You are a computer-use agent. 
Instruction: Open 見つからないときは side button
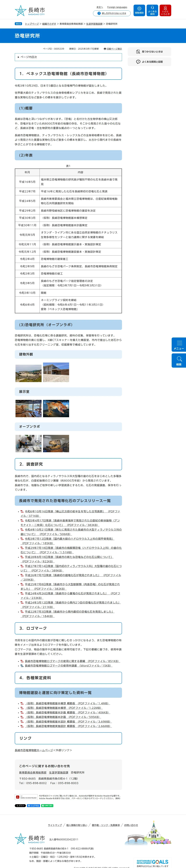coord(149,52)
